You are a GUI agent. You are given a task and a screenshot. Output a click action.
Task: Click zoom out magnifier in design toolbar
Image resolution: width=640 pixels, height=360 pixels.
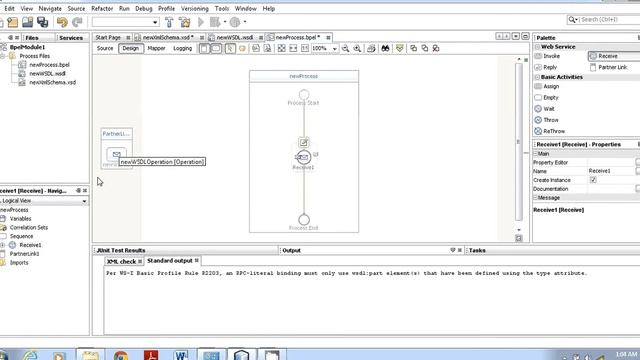tap(345, 49)
